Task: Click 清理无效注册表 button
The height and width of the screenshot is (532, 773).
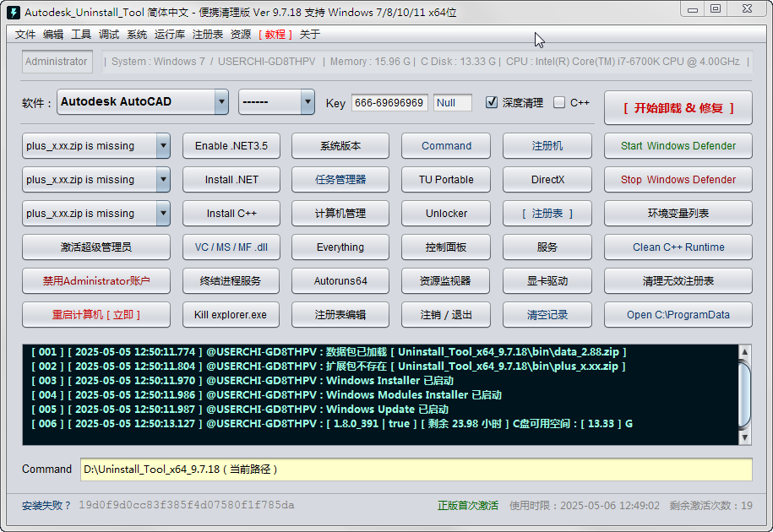Action: tap(678, 280)
